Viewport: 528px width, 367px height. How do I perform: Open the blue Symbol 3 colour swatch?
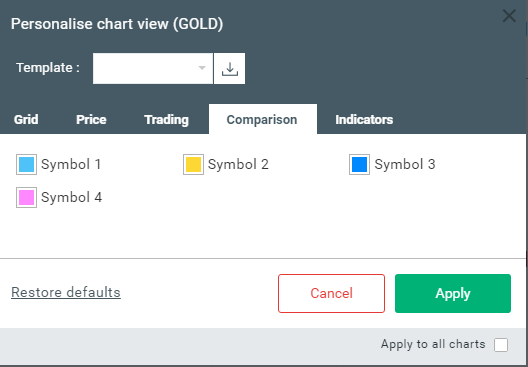tap(359, 164)
